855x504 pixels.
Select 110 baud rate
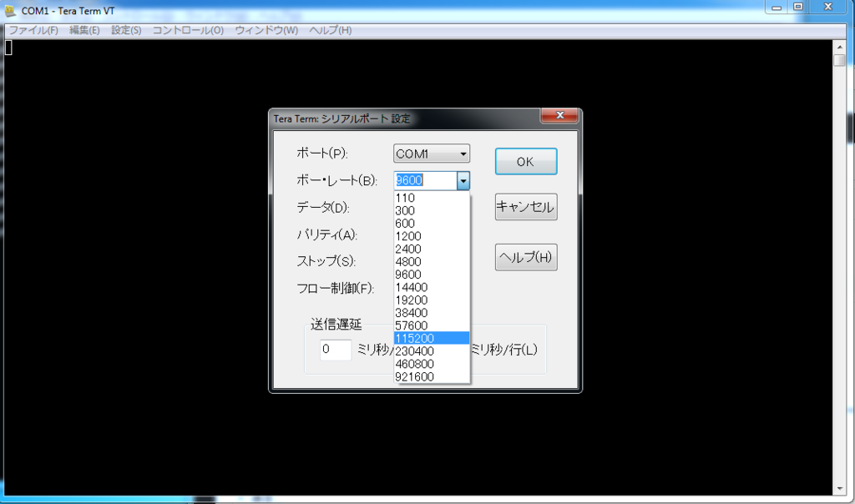432,198
